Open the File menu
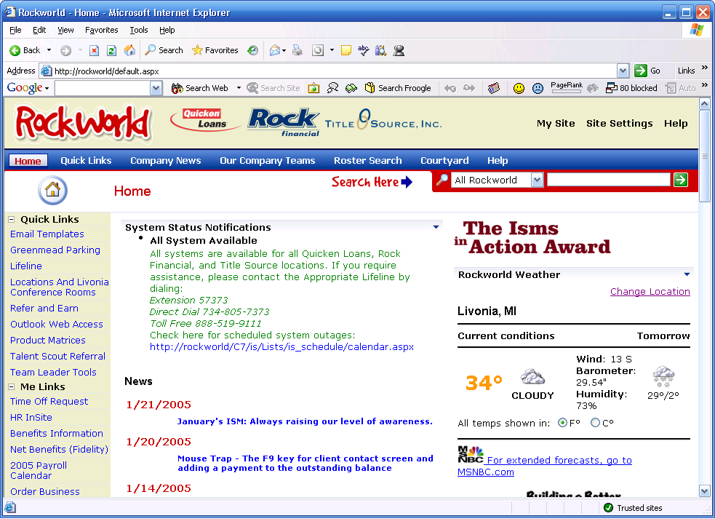 pos(15,30)
